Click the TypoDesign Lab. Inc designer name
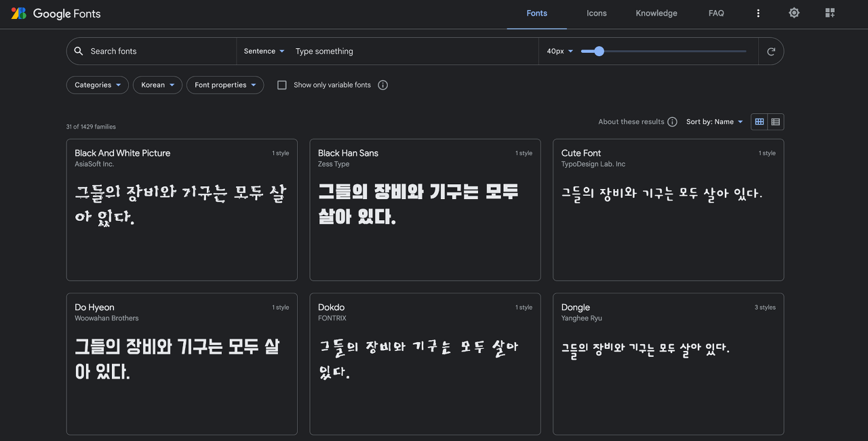The height and width of the screenshot is (441, 868). [x=593, y=165]
